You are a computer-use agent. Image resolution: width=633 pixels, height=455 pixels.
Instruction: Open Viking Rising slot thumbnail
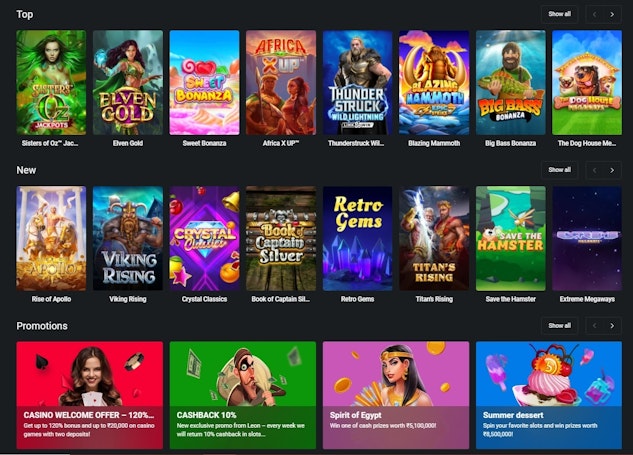[x=128, y=238]
